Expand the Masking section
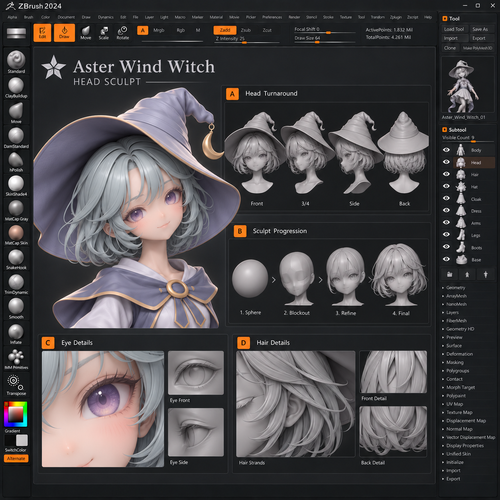Image resolution: width=500 pixels, height=500 pixels. [x=455, y=362]
